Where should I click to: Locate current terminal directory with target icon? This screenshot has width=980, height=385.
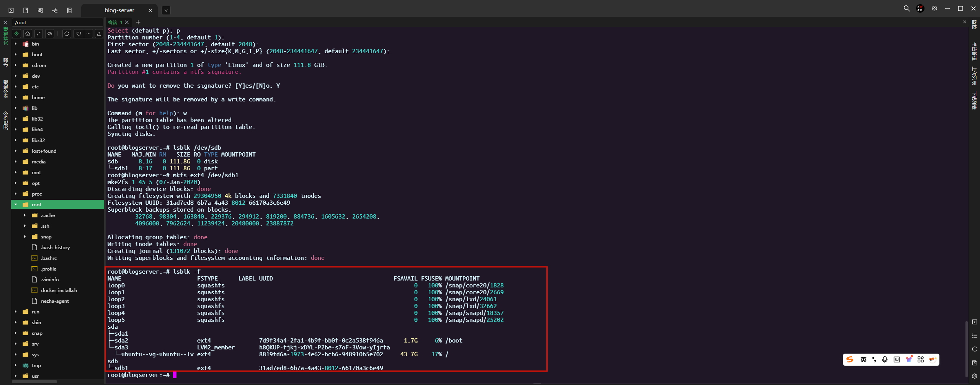[x=16, y=34]
